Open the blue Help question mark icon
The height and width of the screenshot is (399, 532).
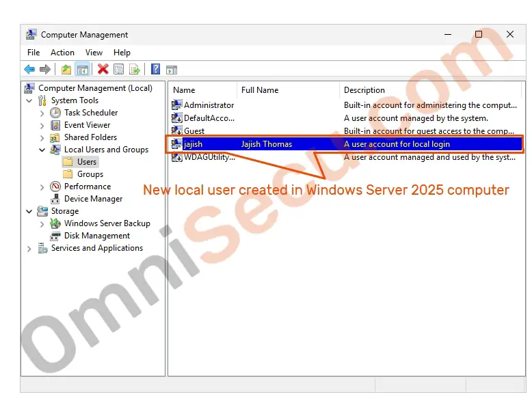[155, 69]
